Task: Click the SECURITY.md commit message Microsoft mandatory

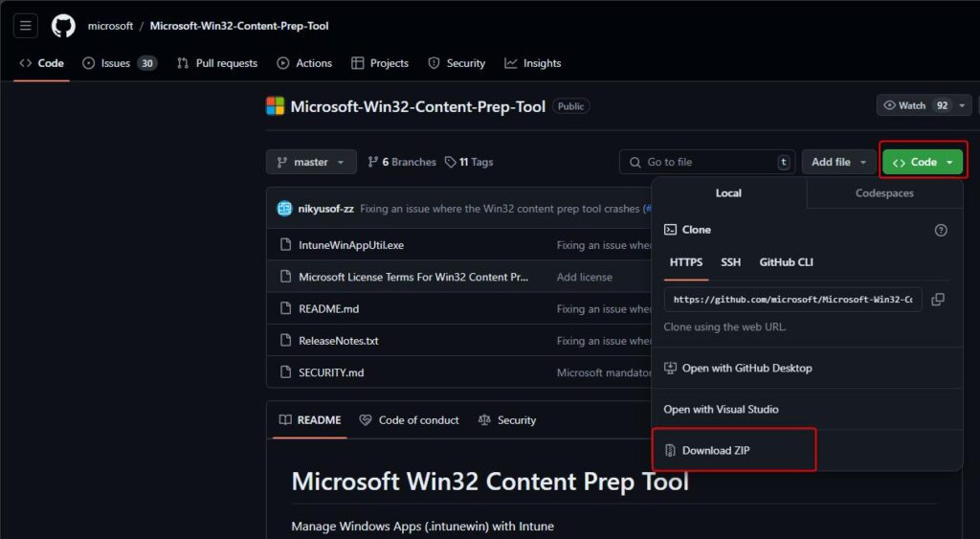Action: [604, 372]
